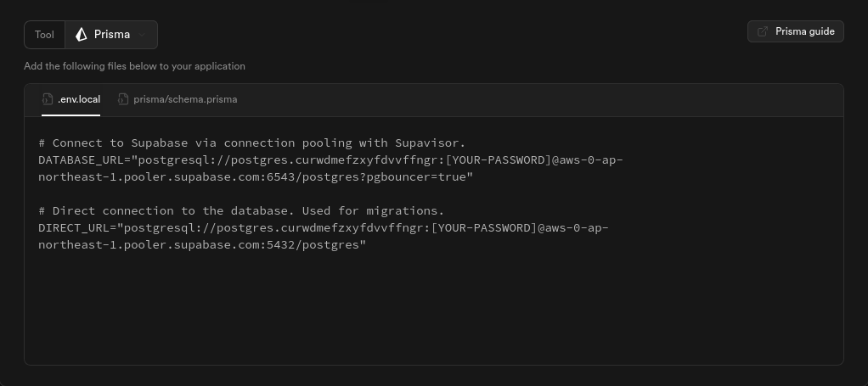Click file icon beside prisma/schema.prisma
Viewport: 868px width, 386px height.
(123, 99)
